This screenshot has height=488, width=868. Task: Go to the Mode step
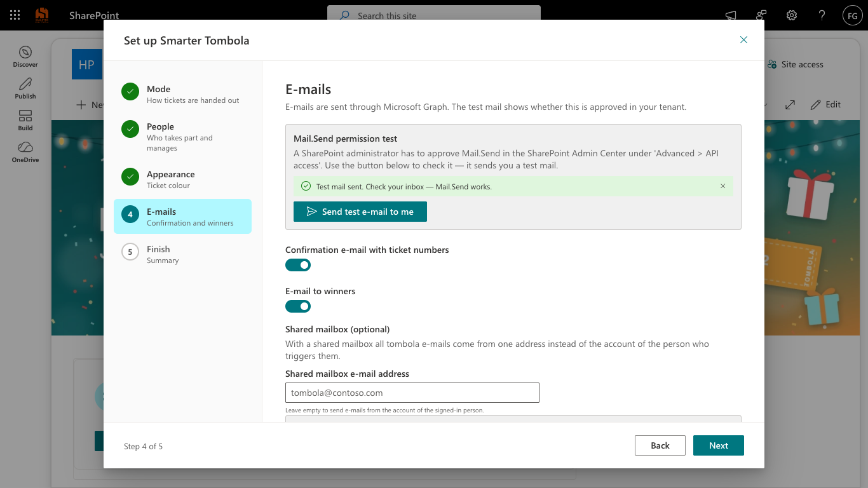tap(182, 94)
